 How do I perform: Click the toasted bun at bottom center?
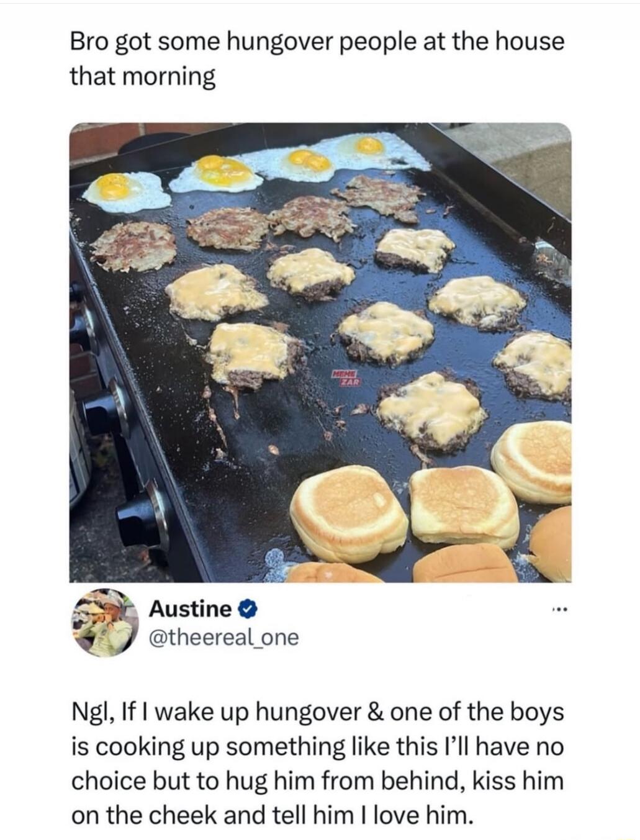(349, 513)
